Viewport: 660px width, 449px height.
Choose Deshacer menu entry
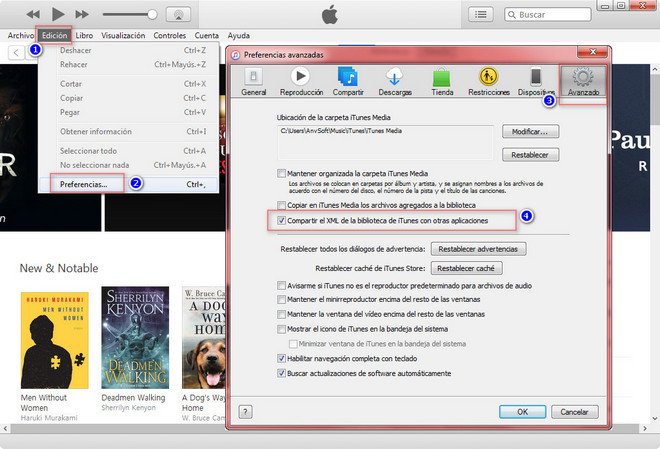pos(129,50)
